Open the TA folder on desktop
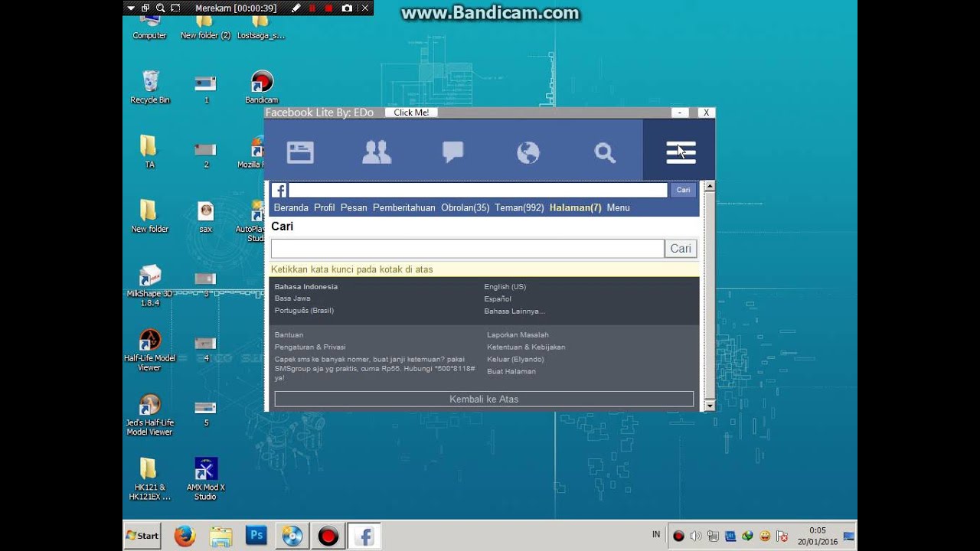The image size is (980, 551). click(150, 152)
